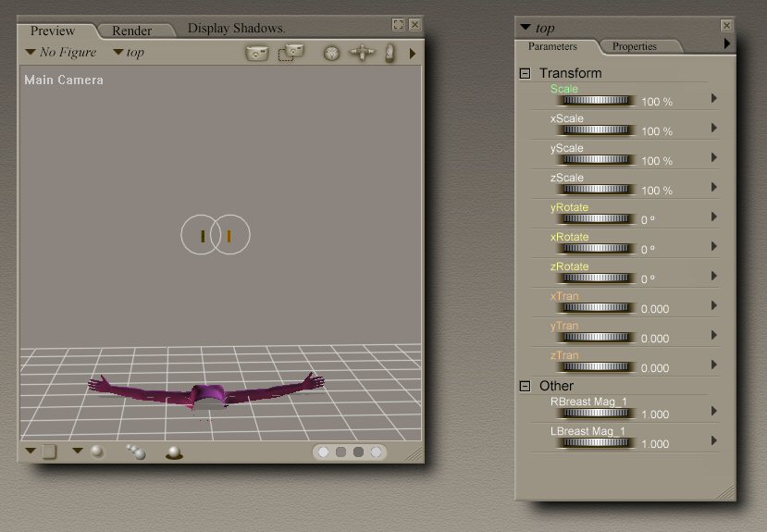Click the single sphere tracking mode icon
767x532 pixels.
[x=97, y=452]
